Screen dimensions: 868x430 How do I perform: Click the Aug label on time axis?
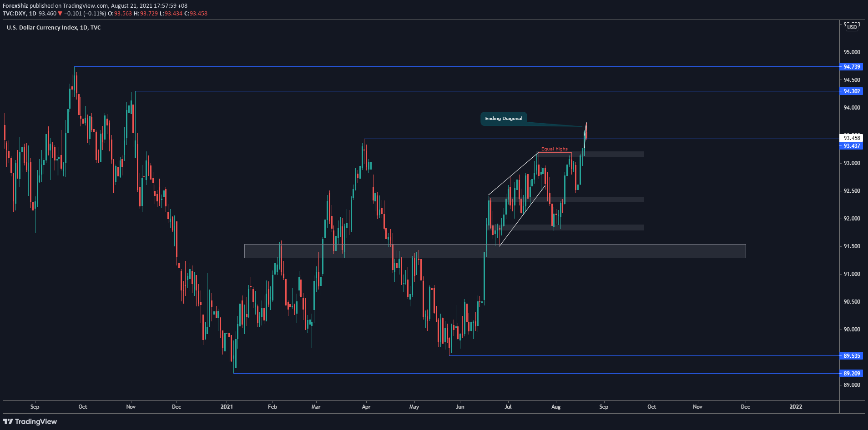tap(556, 407)
